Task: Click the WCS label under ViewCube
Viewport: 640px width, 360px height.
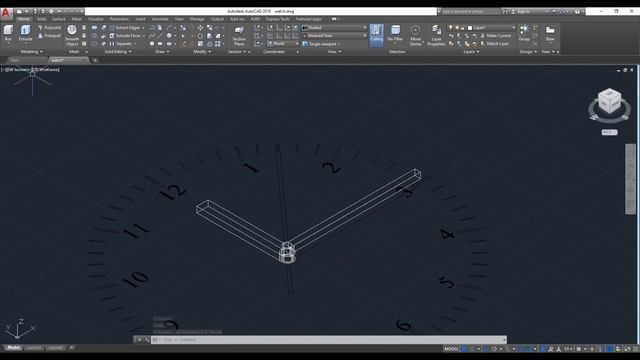Action: coord(609,132)
